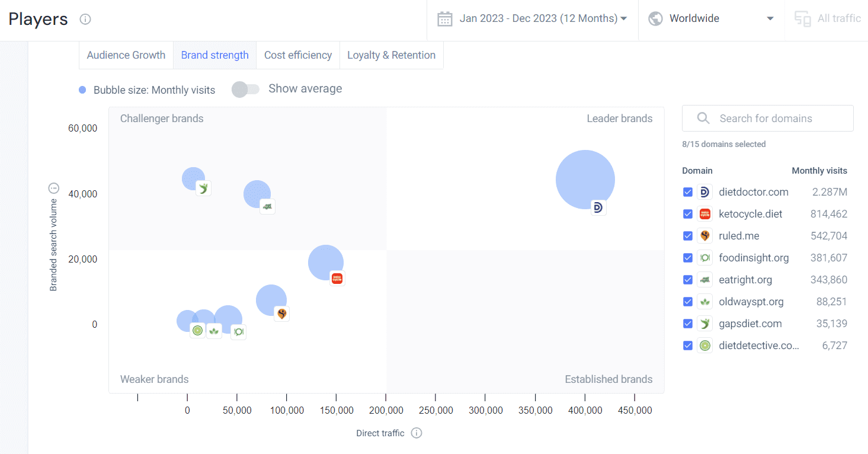Click the search magnifier icon
Image resolution: width=868 pixels, height=454 pixels.
(703, 119)
